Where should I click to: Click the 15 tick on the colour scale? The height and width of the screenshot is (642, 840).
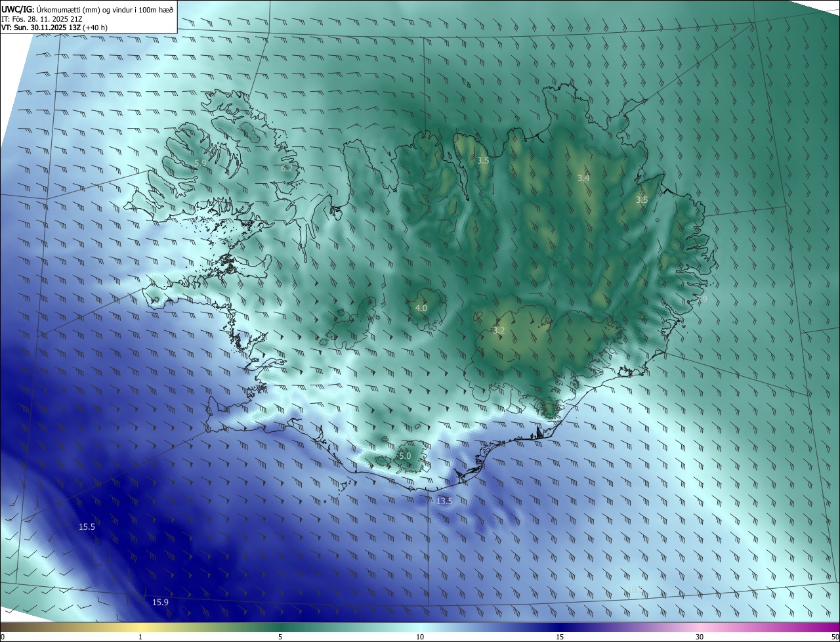(x=560, y=637)
